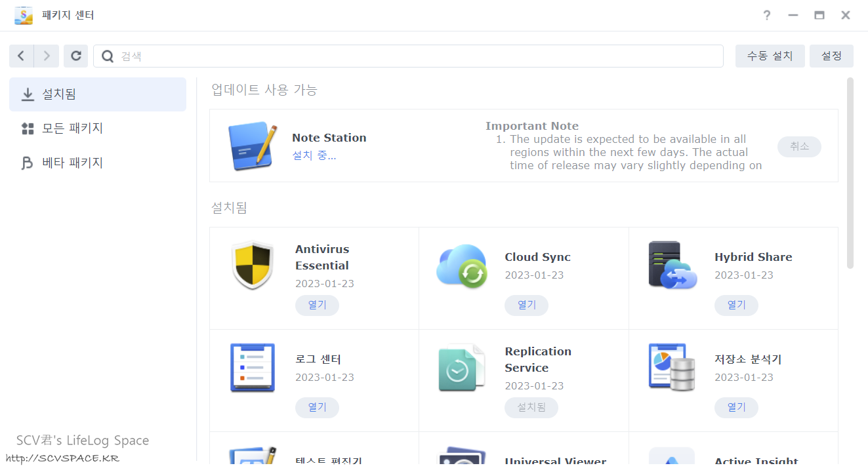Select the 설치됨 sidebar tab
This screenshot has height=472, width=868.
pyautogui.click(x=98, y=94)
